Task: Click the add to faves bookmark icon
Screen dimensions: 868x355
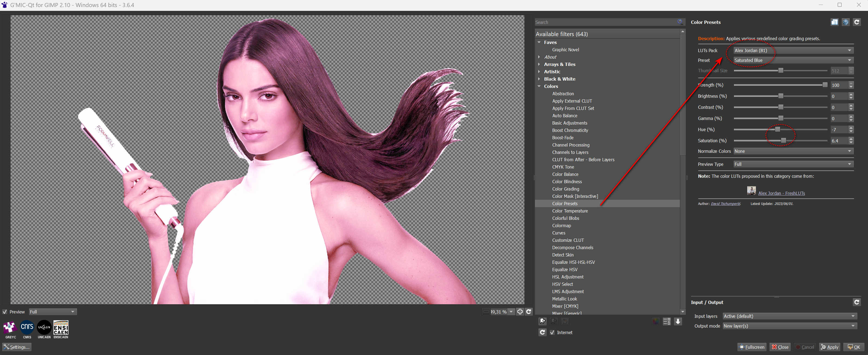Action: (x=542, y=321)
